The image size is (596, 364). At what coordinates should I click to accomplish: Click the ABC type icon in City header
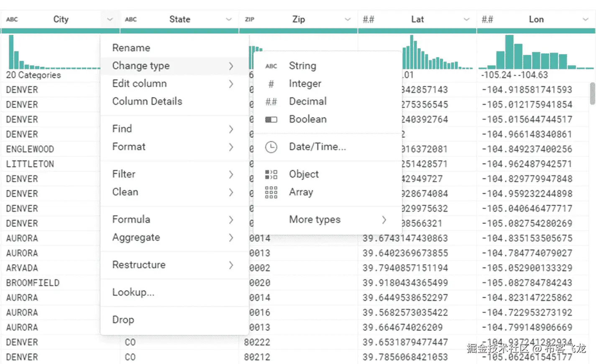tap(12, 19)
